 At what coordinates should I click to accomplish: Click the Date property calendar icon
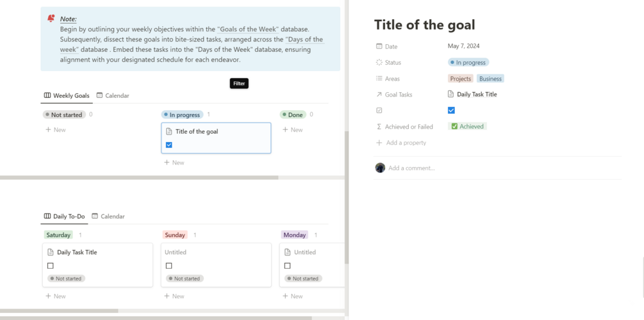tap(379, 46)
